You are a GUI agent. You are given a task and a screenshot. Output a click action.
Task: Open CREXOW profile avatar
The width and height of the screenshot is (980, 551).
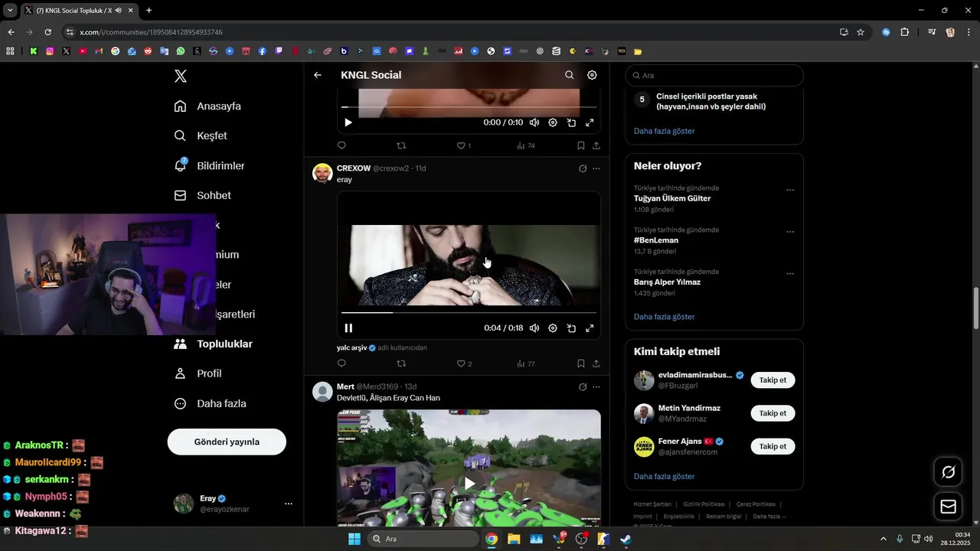click(322, 173)
